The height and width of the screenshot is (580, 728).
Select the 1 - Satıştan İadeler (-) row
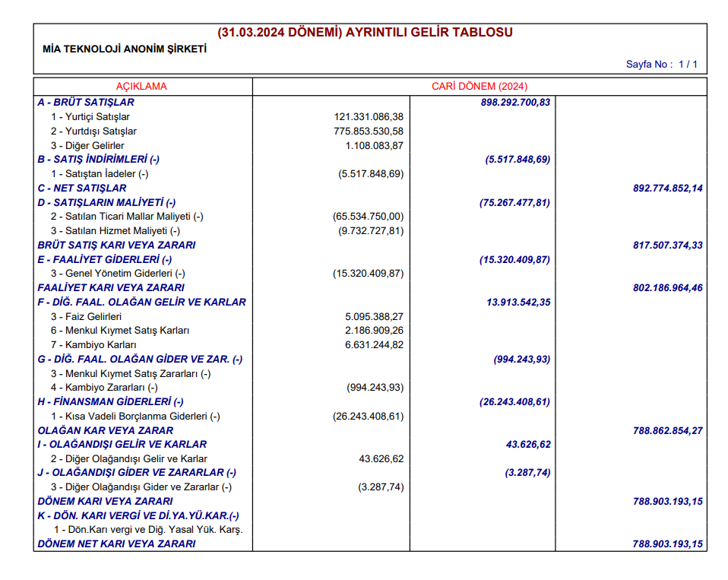point(100,173)
